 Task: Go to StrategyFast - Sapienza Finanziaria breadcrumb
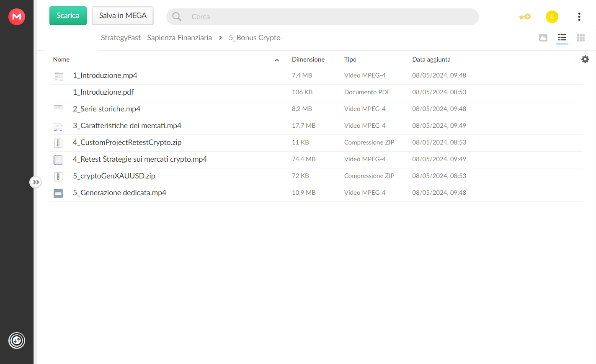[156, 38]
